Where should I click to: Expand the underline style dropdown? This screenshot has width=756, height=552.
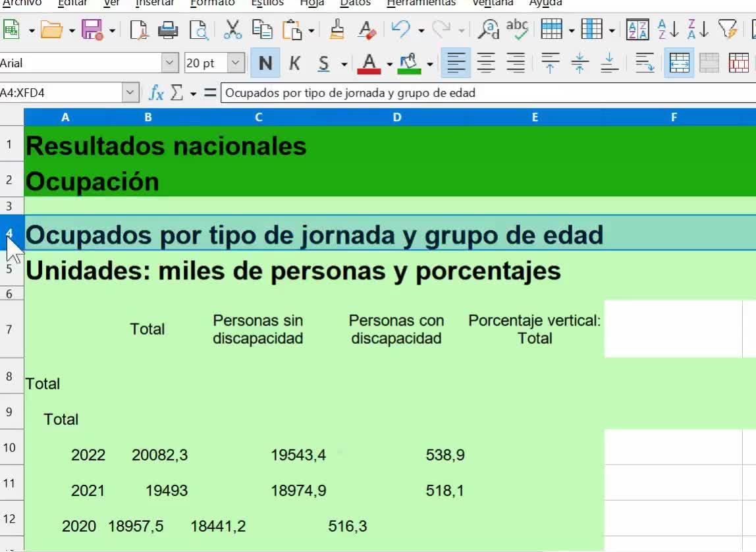344,64
